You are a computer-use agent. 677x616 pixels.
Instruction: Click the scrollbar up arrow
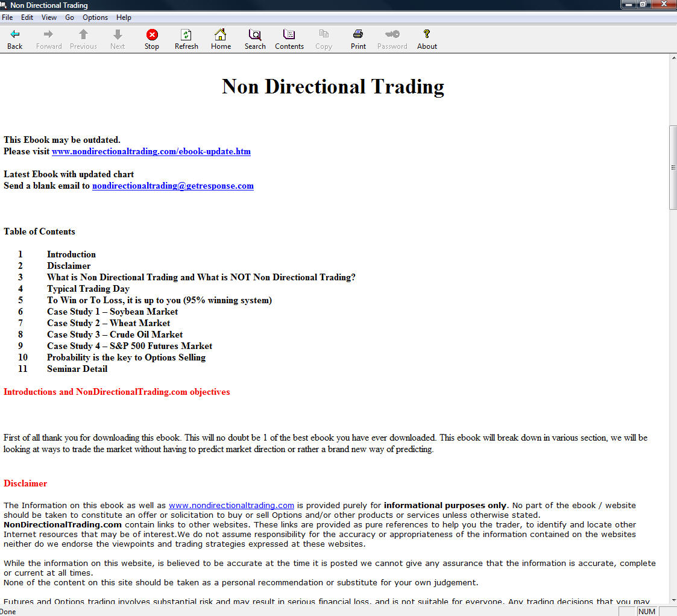click(673, 58)
